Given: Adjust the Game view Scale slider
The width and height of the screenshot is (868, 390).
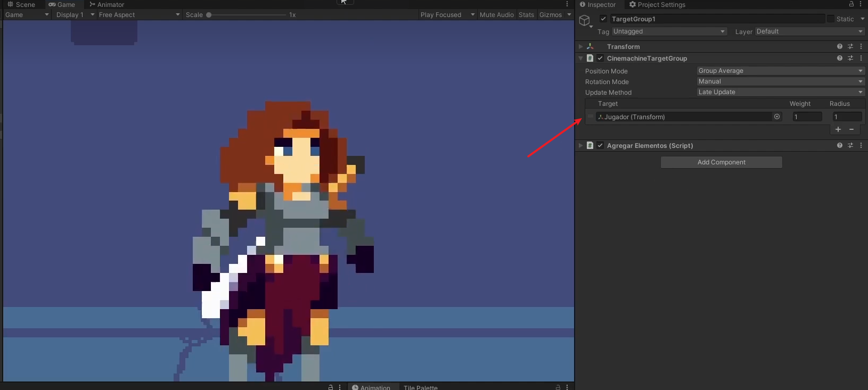Looking at the screenshot, I should tap(247, 15).
